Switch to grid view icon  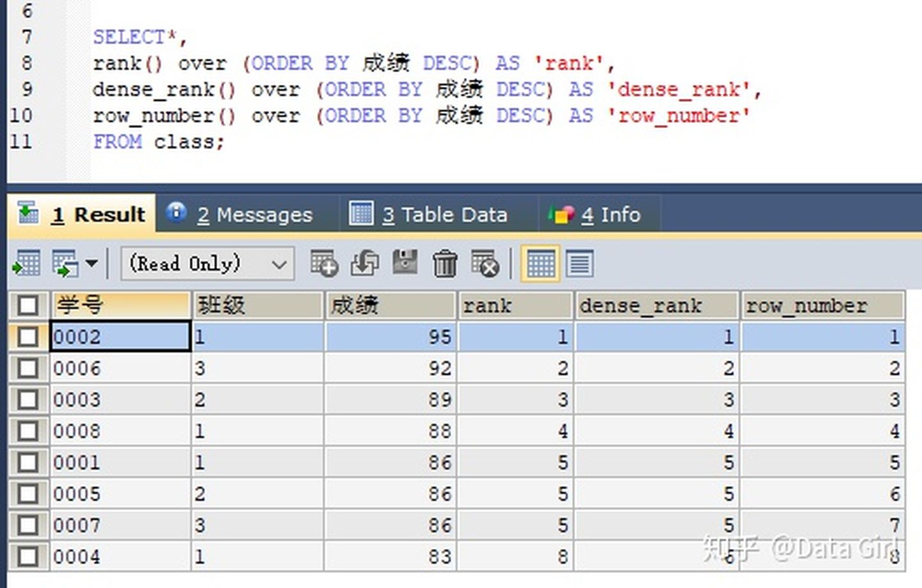(540, 263)
